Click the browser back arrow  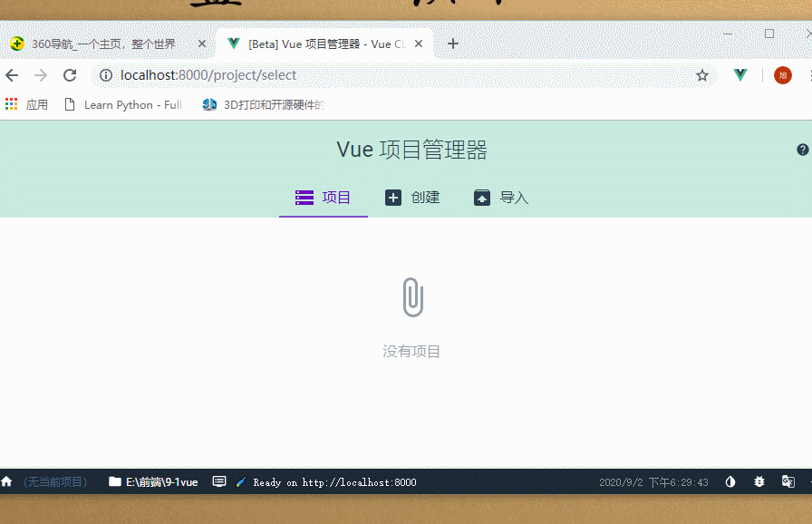click(12, 75)
